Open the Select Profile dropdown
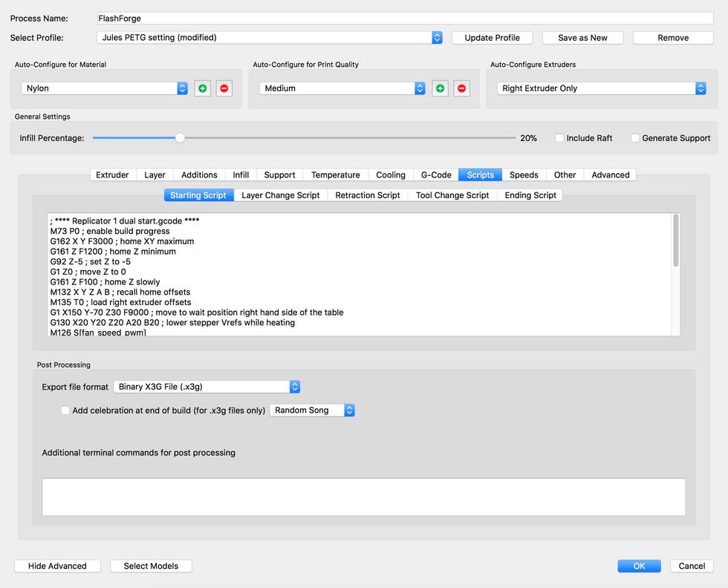This screenshot has width=728, height=588. tap(270, 37)
